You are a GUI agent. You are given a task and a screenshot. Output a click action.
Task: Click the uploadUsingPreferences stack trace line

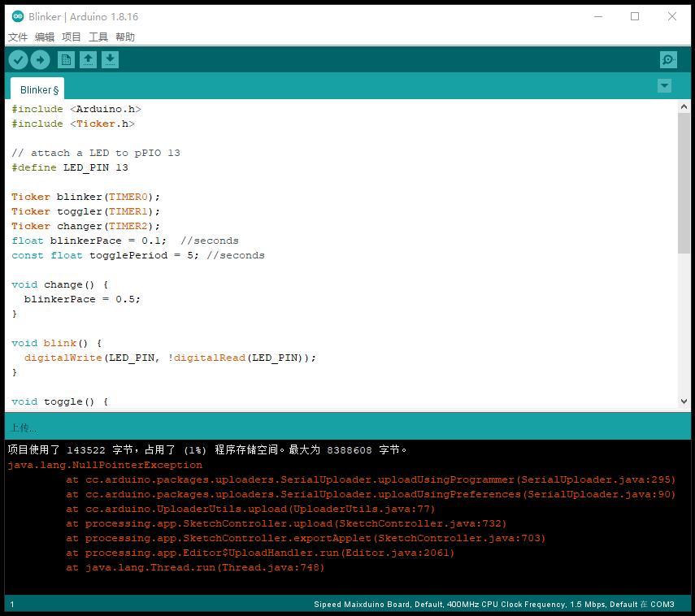click(371, 494)
